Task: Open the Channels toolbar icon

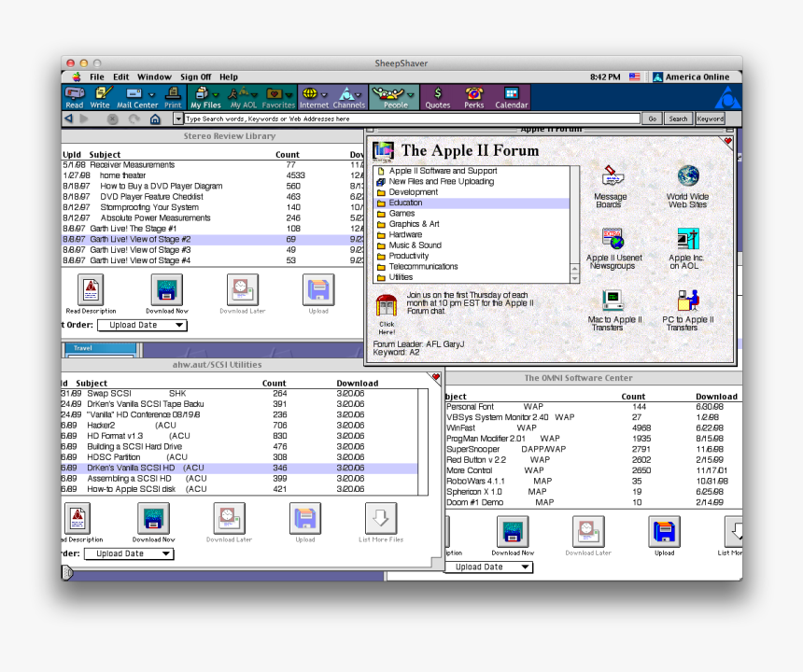Action: 349,97
